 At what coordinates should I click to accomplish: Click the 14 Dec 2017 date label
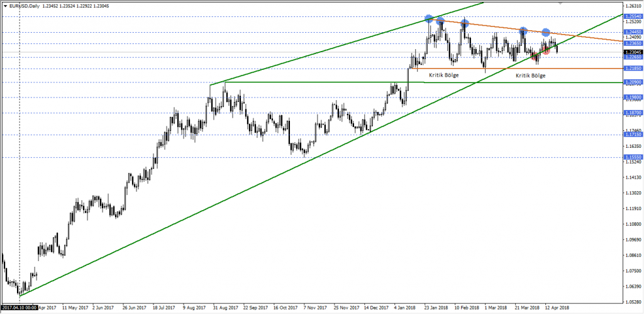click(376, 308)
